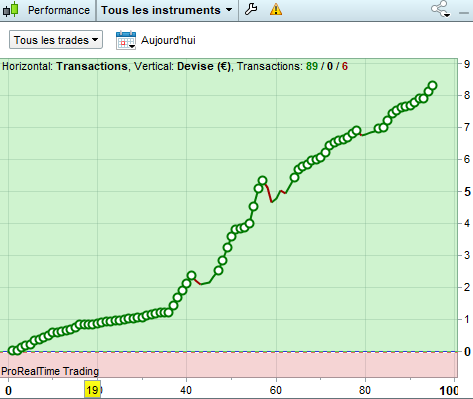Click the Aujourd'hui date label
Screen dimensions: 473x399
[x=168, y=40]
